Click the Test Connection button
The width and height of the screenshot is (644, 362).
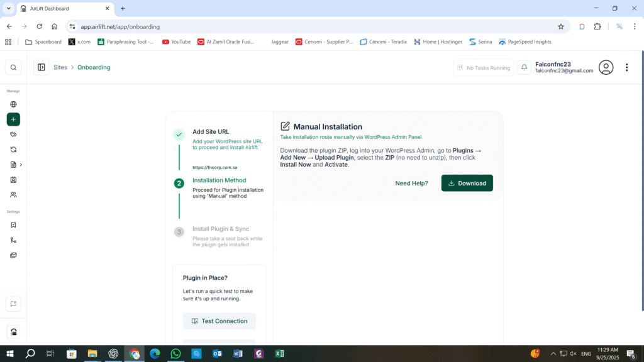219,321
